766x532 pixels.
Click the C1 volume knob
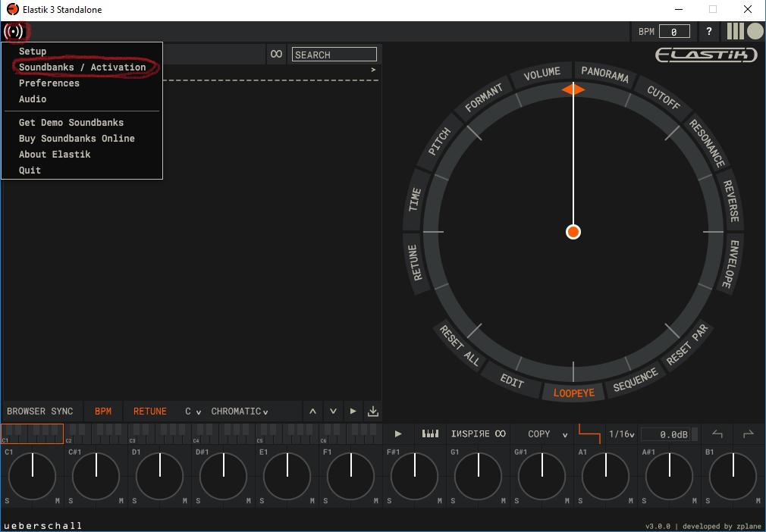pyautogui.click(x=33, y=476)
